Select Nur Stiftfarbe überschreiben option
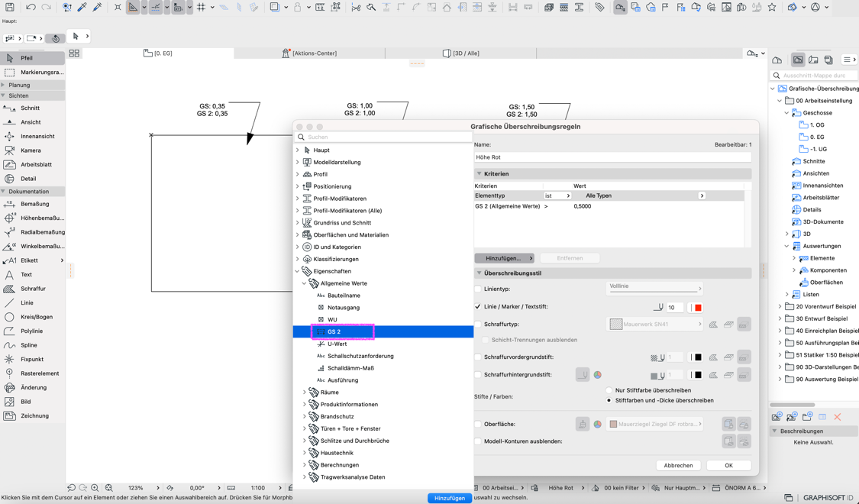Screen dimensions: 859x504 pyautogui.click(x=609, y=391)
